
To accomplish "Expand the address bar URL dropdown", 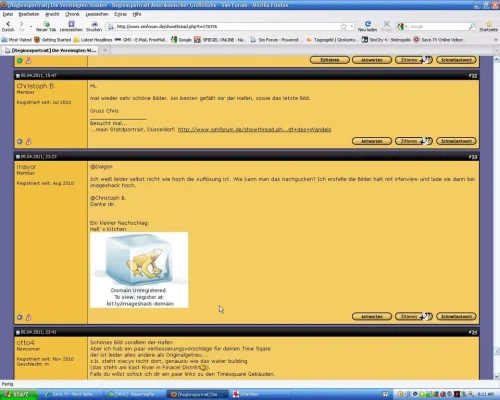I will tap(351, 26).
